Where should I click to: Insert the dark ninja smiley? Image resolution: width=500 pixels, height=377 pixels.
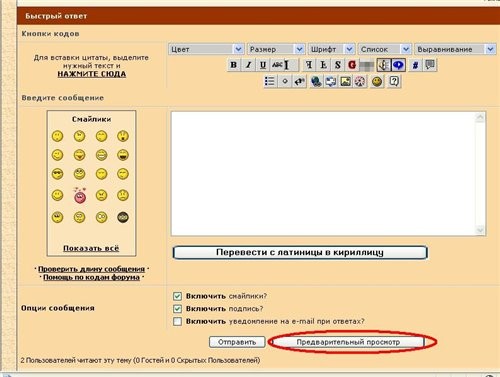[x=123, y=217]
